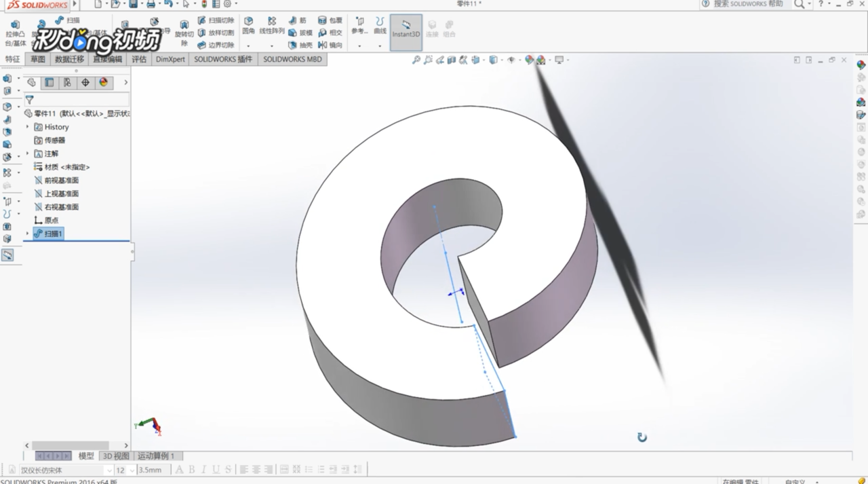This screenshot has width=868, height=484.
Task: Expand the 扫描1 sweep feature
Action: click(28, 234)
